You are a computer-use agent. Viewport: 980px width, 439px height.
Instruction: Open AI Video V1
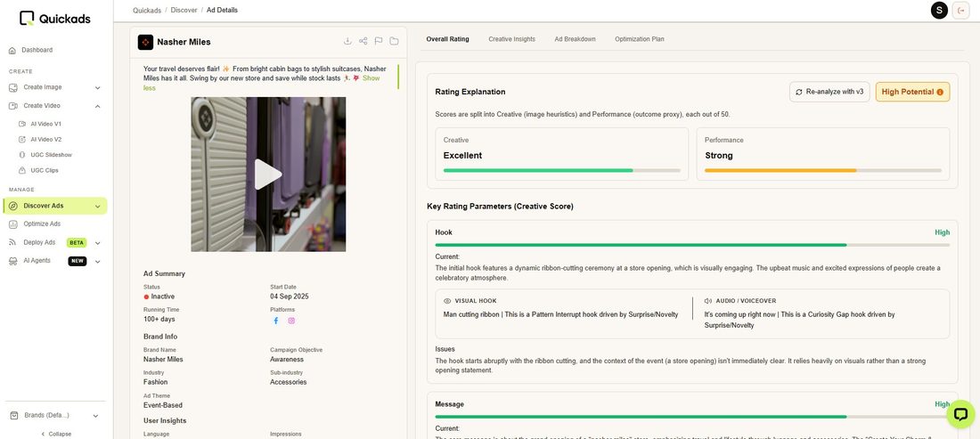(45, 125)
